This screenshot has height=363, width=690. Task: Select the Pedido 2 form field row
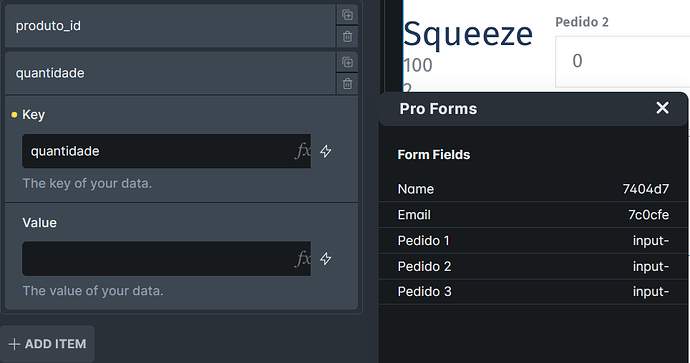[533, 266]
